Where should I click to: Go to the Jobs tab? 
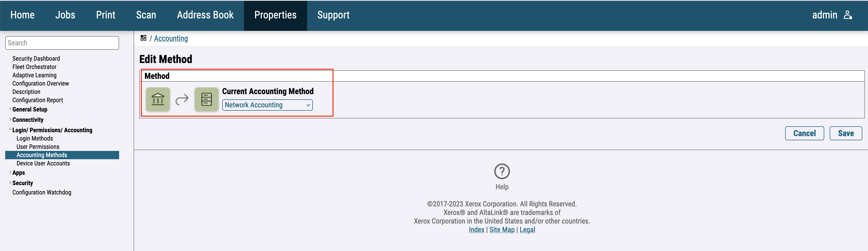point(65,15)
